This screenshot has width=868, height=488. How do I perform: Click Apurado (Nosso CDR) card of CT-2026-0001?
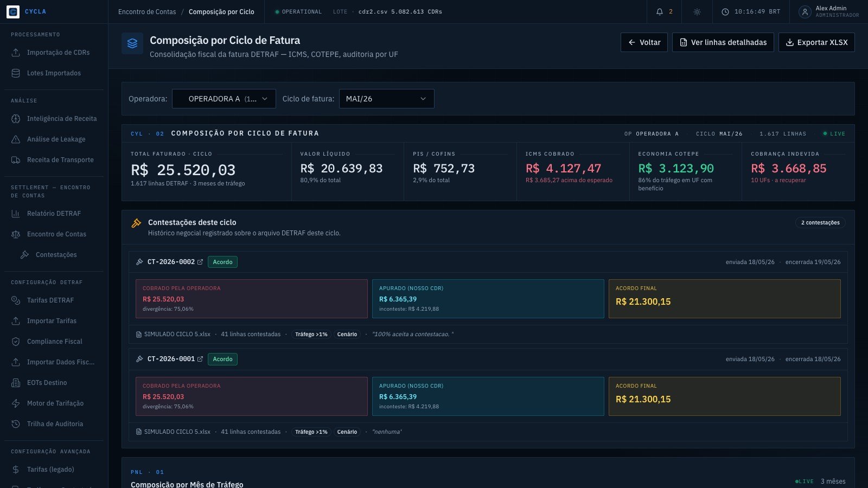[488, 396]
